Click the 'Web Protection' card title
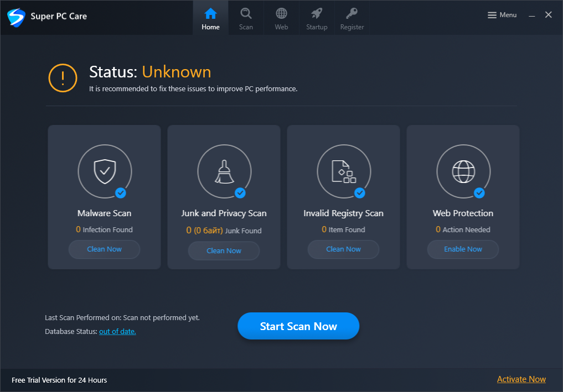 (463, 213)
